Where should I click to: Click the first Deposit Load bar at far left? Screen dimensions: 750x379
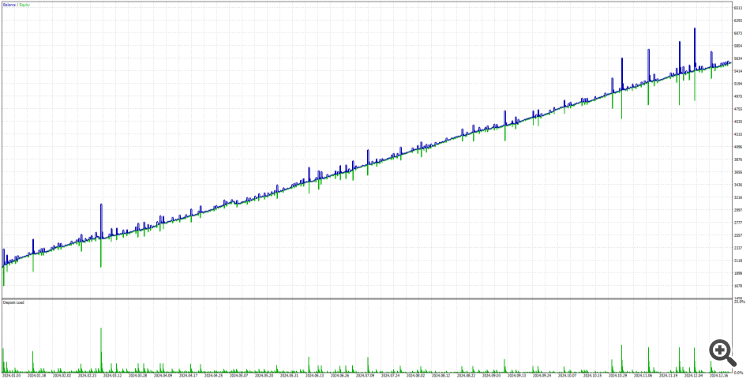[x=3, y=360]
